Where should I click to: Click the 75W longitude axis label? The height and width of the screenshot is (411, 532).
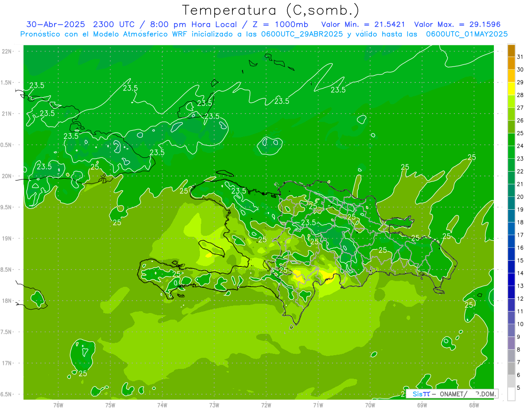[110, 405]
